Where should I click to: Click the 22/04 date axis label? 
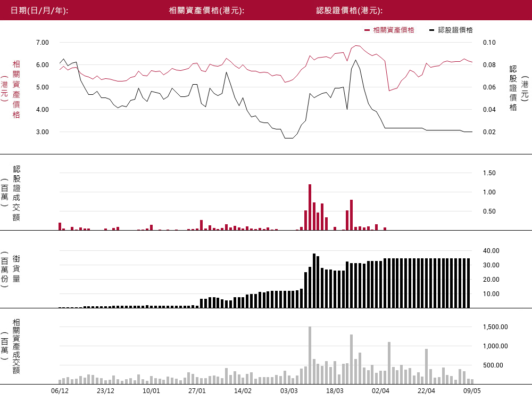[426, 391]
